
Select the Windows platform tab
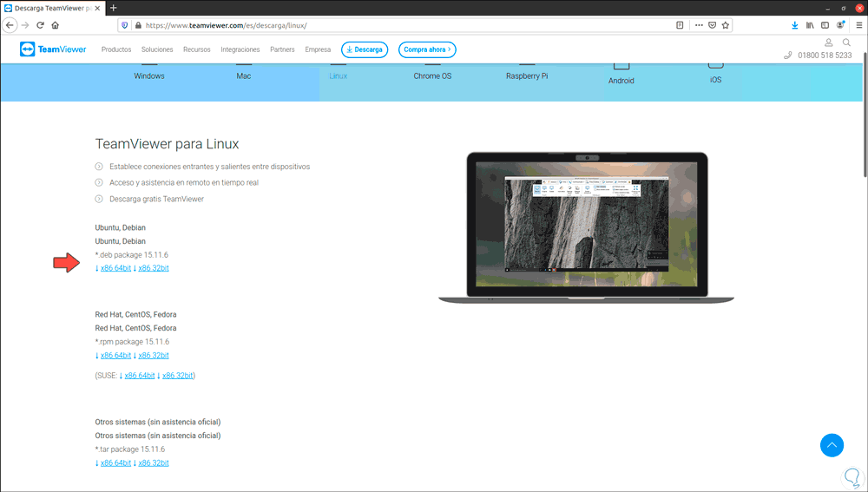click(x=149, y=75)
